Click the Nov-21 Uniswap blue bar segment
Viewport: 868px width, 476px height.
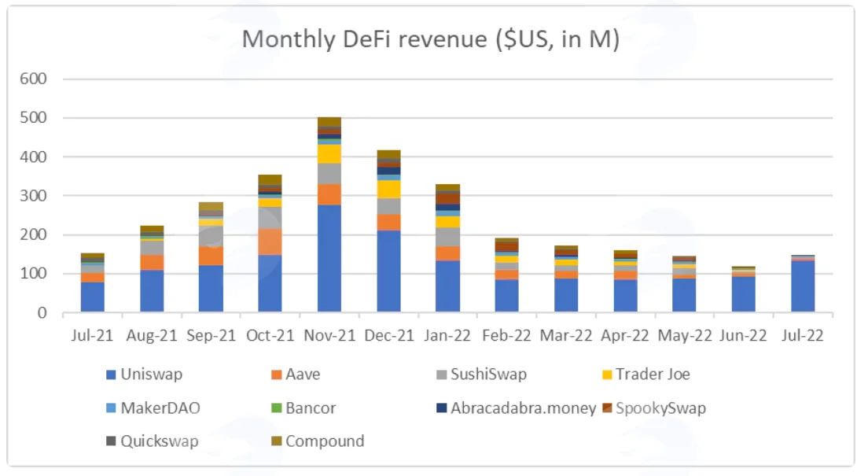pyautogui.click(x=329, y=258)
